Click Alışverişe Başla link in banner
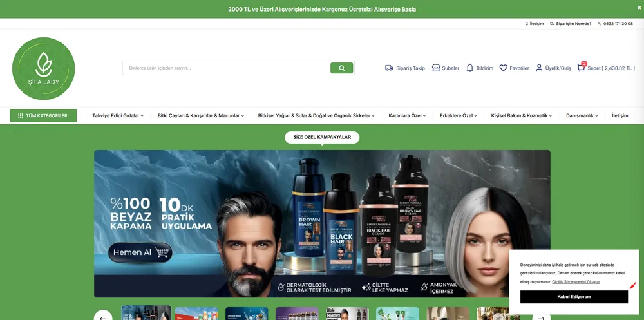Screen dimensions: 644x320 coord(395,9)
